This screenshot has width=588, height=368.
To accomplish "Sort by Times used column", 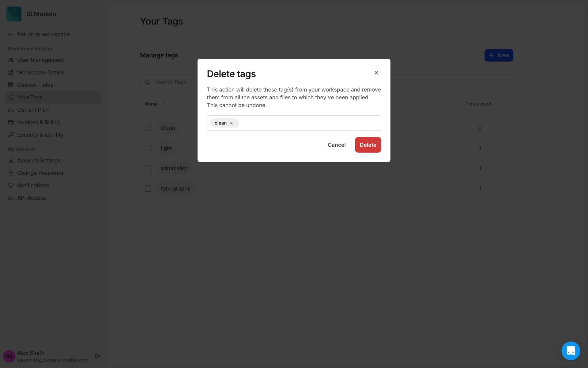I will pos(478,104).
